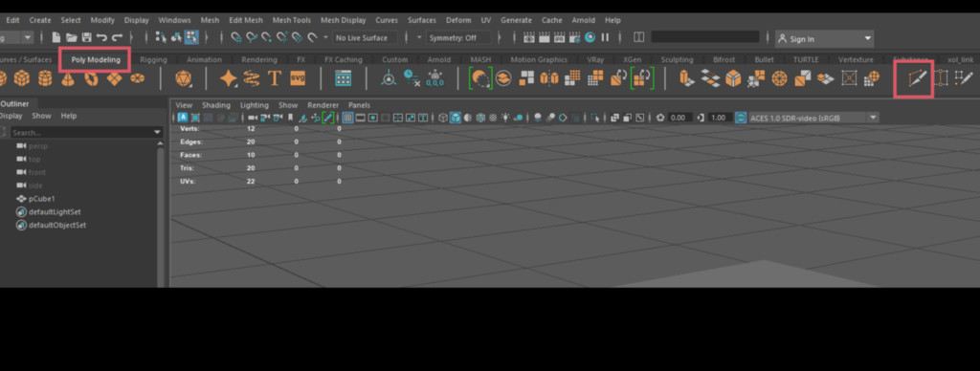Click the Delete History clock icon
The width and height of the screenshot is (980, 371).
coord(412,78)
